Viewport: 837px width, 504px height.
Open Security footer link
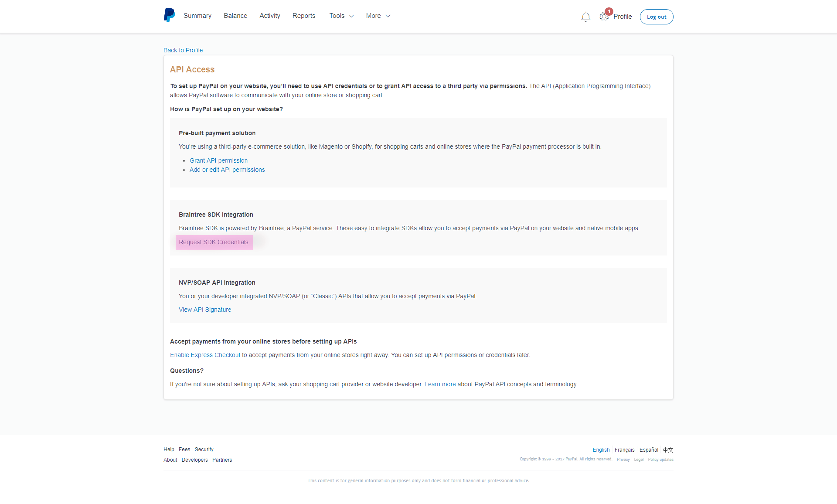tap(204, 450)
